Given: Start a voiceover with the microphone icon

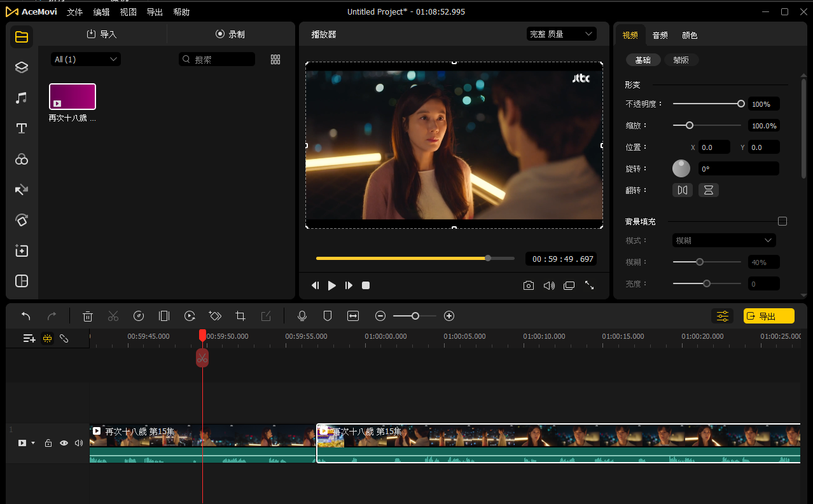Looking at the screenshot, I should pos(302,316).
